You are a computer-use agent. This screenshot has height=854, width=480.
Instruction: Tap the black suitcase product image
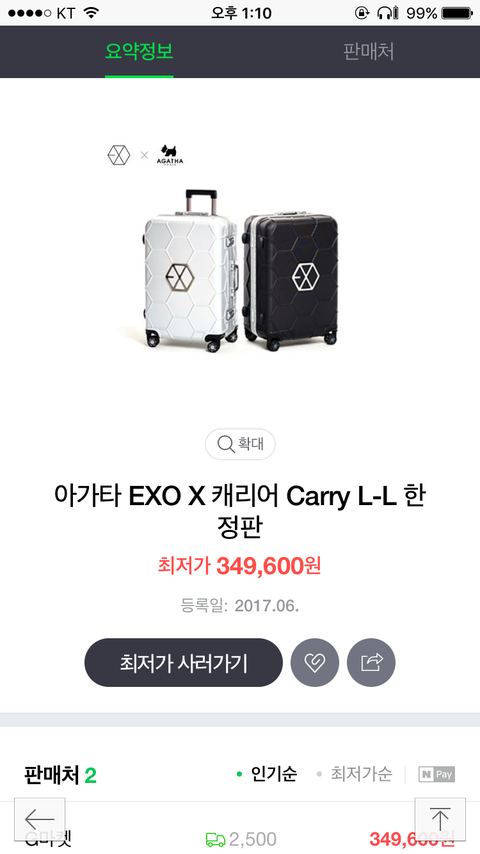pyautogui.click(x=290, y=282)
